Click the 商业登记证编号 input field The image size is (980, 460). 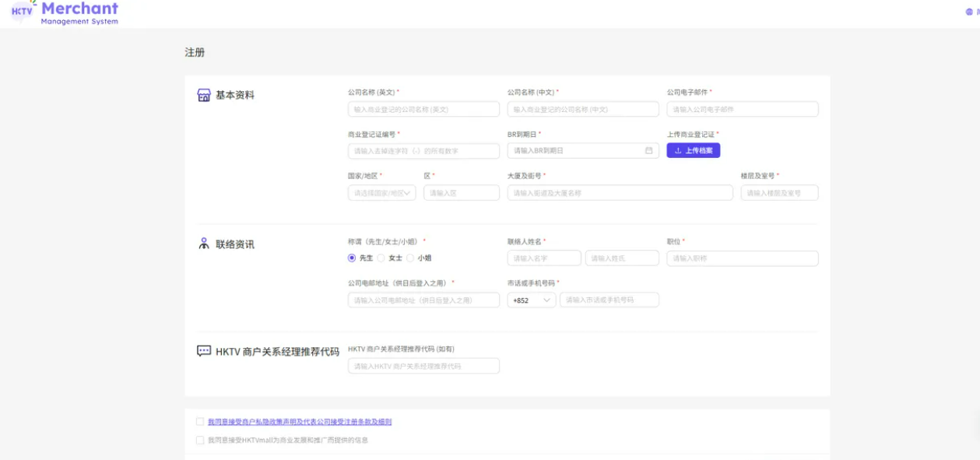[424, 151]
